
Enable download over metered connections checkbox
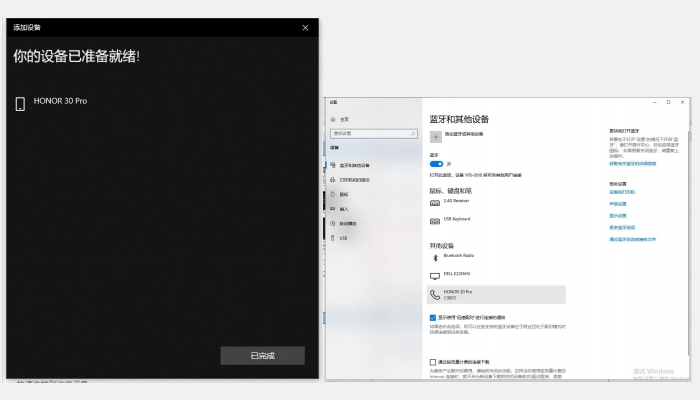(433, 362)
